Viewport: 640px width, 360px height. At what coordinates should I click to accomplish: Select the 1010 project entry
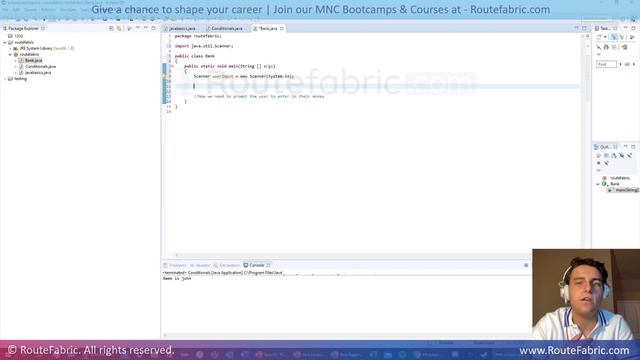click(x=18, y=36)
